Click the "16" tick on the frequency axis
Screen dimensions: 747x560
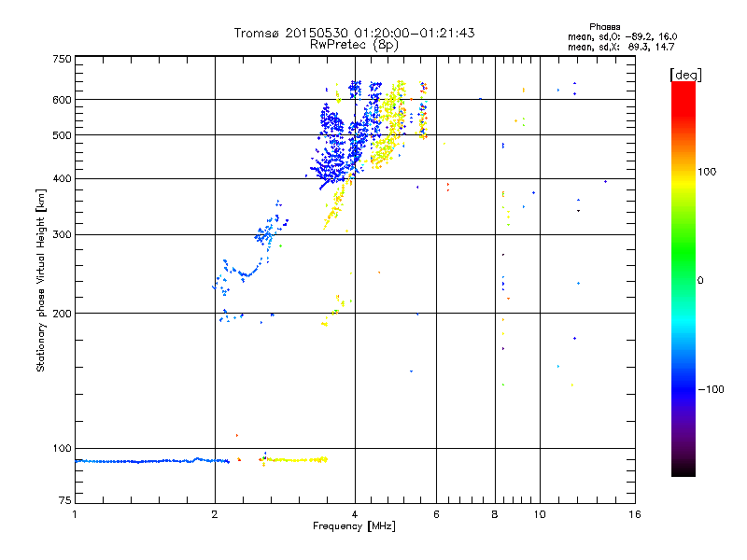pyautogui.click(x=634, y=514)
